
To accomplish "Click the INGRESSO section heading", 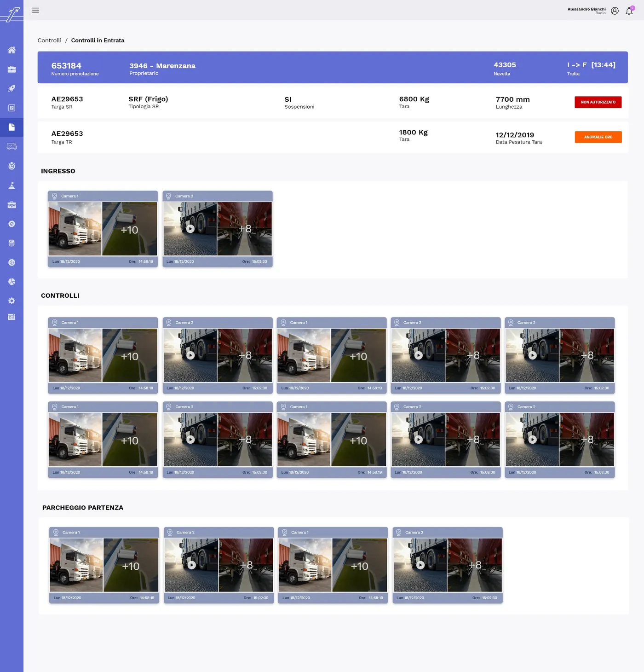I will click(x=58, y=171).
